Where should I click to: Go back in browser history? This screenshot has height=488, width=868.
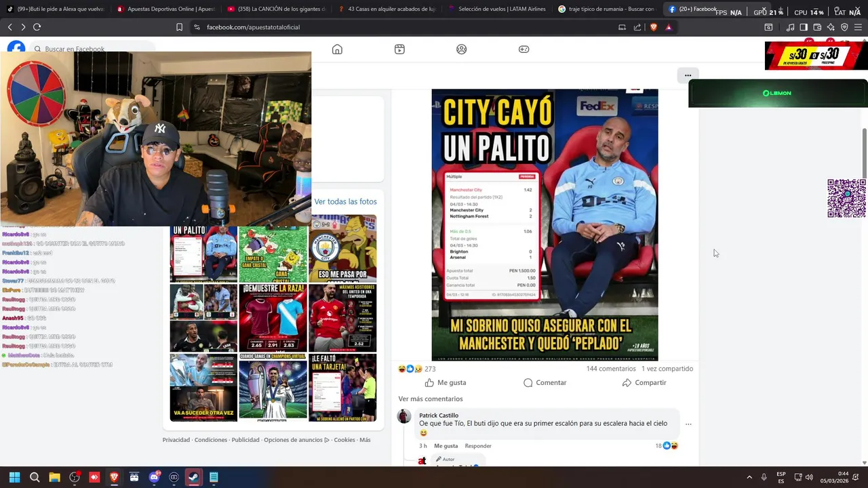pyautogui.click(x=9, y=27)
